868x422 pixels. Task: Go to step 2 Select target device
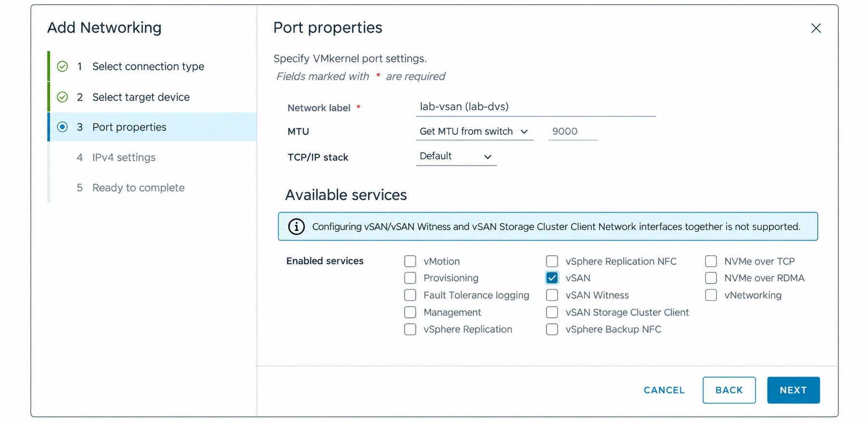[152, 97]
